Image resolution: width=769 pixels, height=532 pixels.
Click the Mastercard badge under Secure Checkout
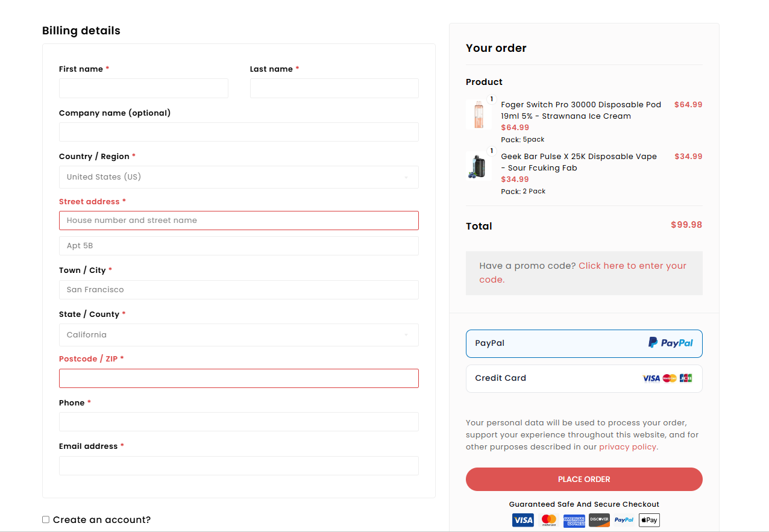(548, 520)
